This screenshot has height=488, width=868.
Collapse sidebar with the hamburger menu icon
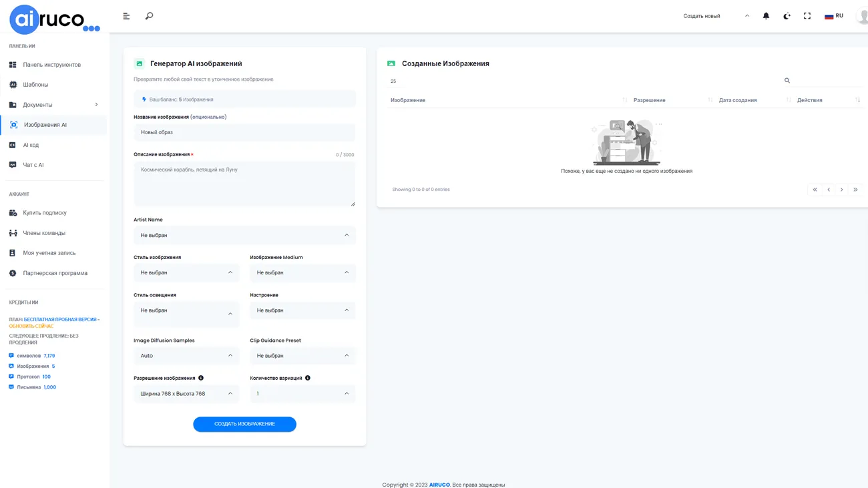coord(126,16)
